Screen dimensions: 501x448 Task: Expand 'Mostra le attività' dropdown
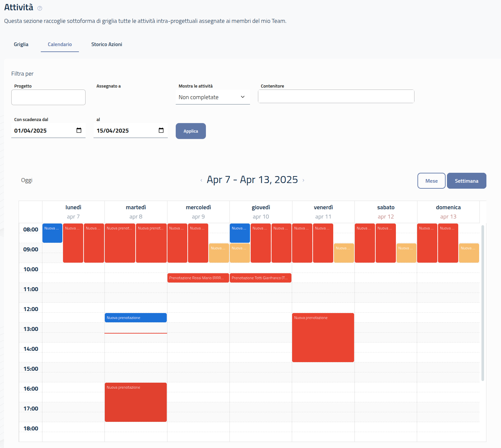click(213, 97)
